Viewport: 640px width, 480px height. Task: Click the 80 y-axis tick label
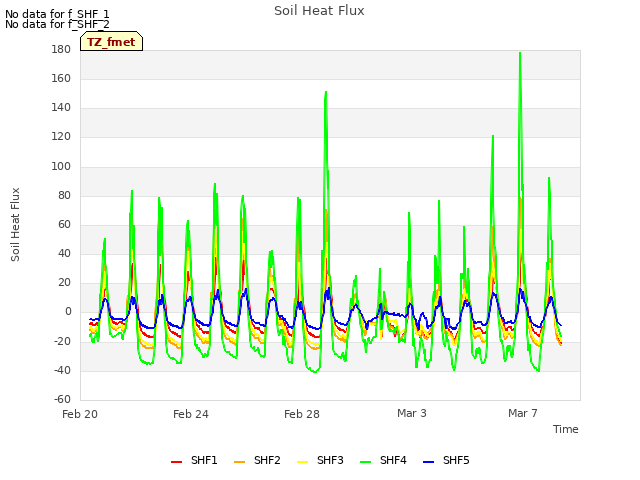pos(64,196)
